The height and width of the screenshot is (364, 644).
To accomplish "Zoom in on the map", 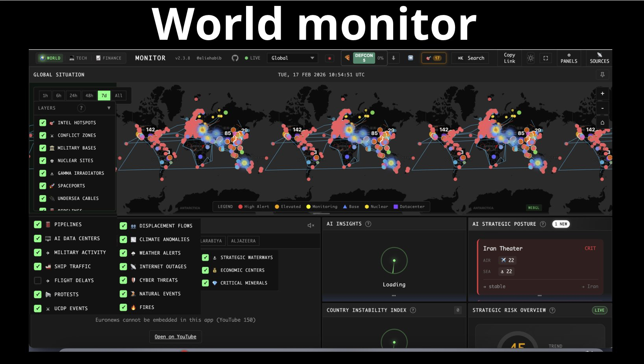I will point(602,93).
